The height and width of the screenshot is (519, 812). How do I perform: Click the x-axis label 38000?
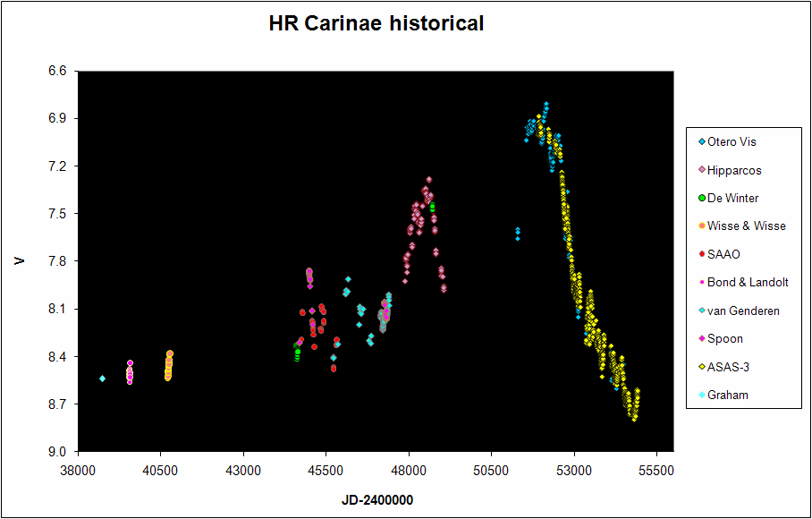[78, 471]
